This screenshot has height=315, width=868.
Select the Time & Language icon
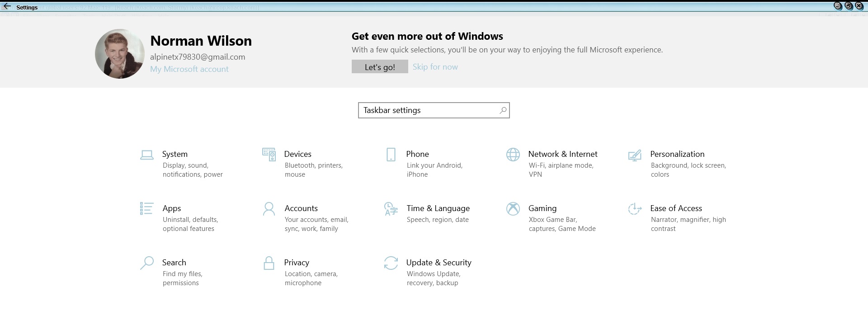391,209
